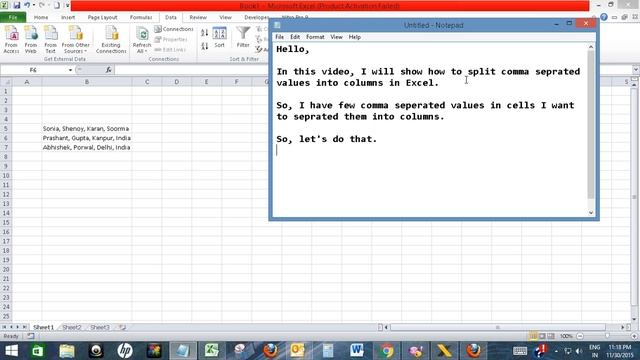Switch to the Insert ribbon tab

tap(68, 17)
